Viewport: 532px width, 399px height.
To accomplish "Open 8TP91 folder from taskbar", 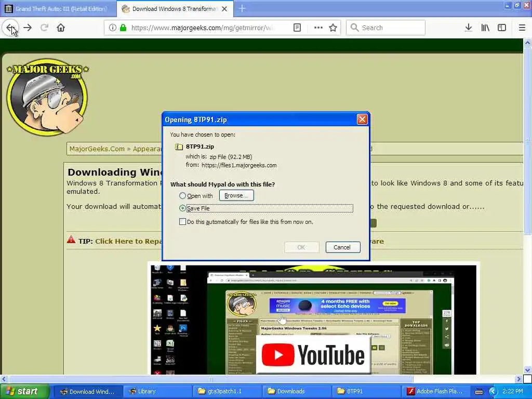I will 366,392.
